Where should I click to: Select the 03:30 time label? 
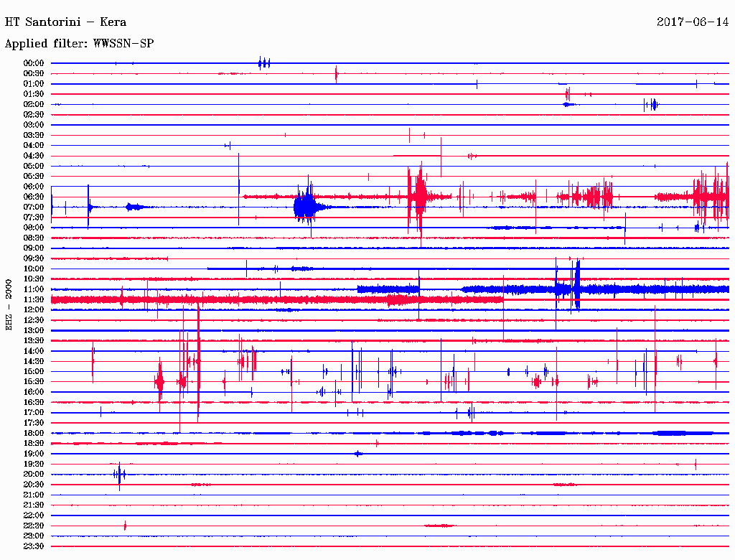(x=34, y=135)
